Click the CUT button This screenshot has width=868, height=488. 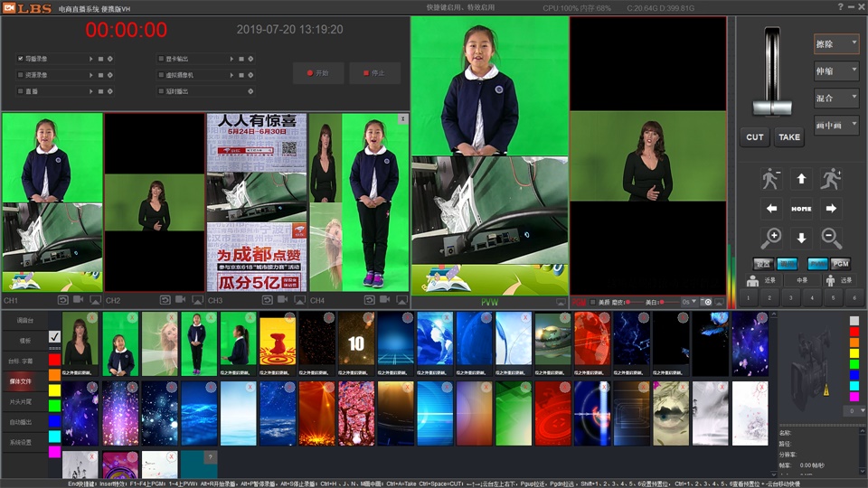tap(755, 137)
